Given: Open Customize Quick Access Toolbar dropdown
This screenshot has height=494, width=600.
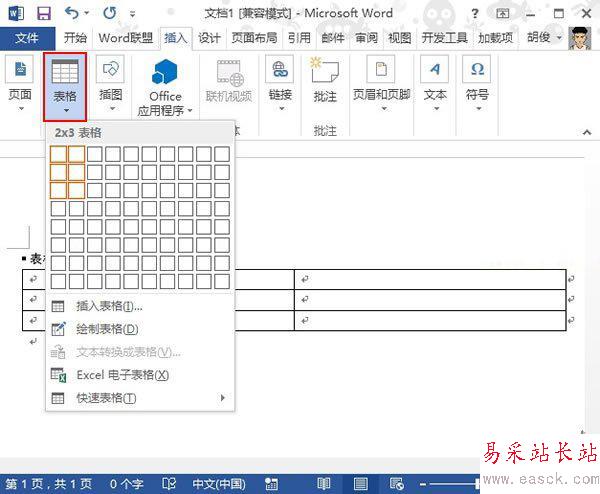Looking at the screenshot, I should pos(132,14).
